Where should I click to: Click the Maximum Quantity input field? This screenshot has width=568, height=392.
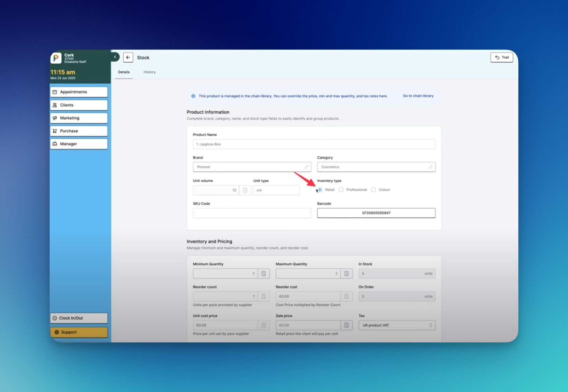[308, 274]
